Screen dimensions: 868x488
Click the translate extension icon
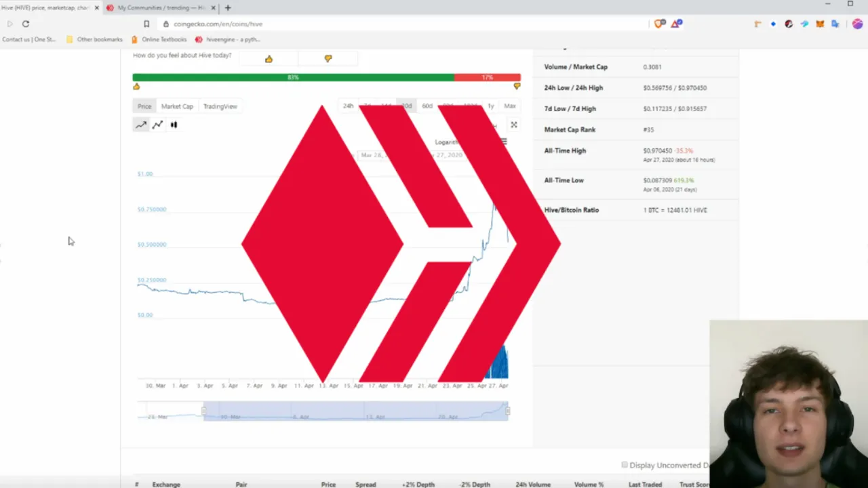click(x=835, y=24)
